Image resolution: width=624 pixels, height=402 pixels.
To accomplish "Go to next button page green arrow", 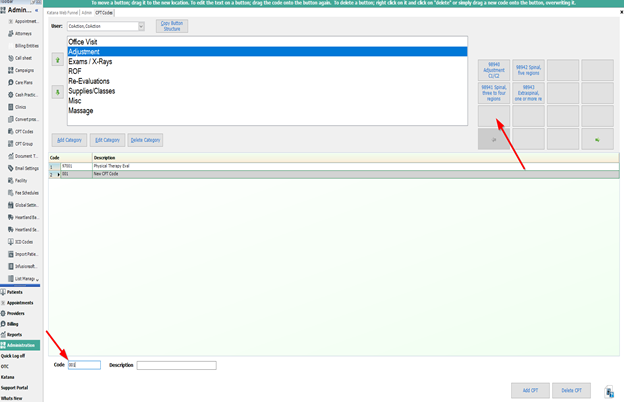I will point(597,140).
